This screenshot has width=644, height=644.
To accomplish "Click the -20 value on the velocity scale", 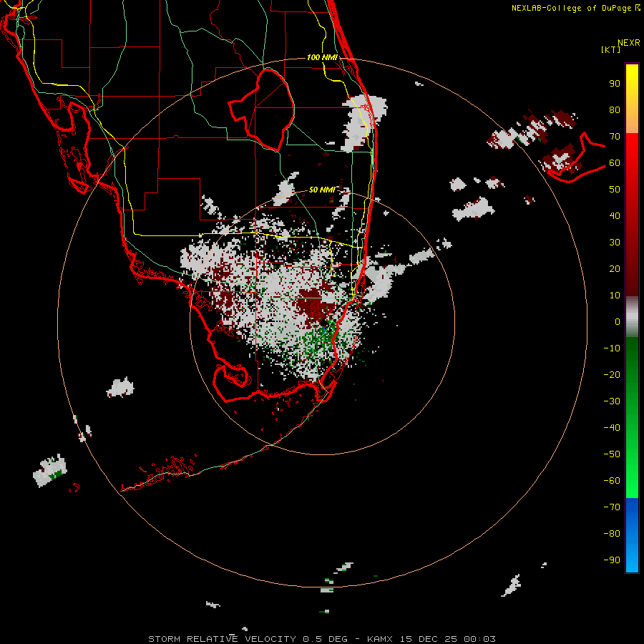I will [x=612, y=374].
